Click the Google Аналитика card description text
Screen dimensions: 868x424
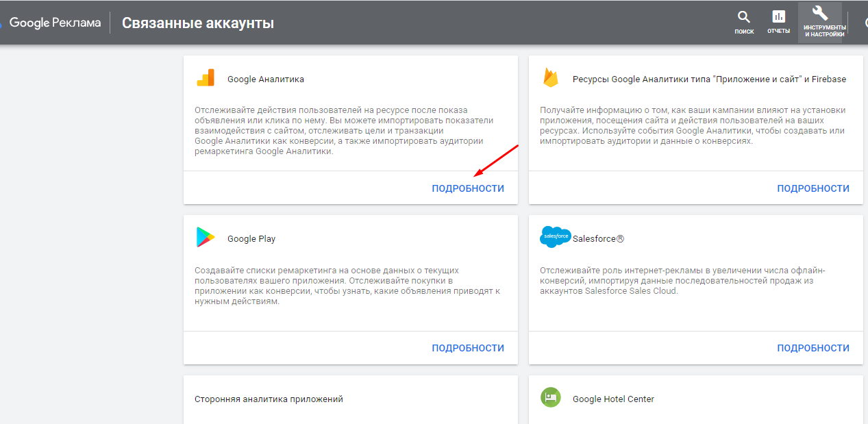point(344,131)
